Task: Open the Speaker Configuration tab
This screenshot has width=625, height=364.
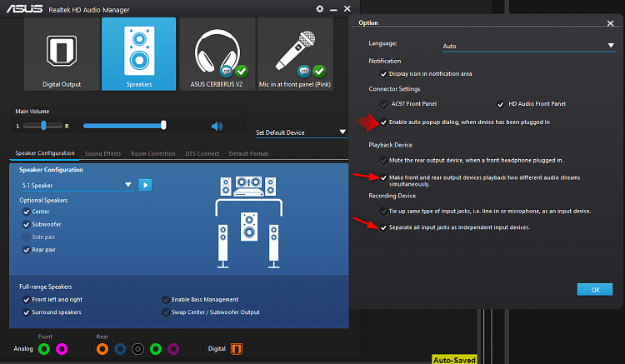Action: coord(45,153)
